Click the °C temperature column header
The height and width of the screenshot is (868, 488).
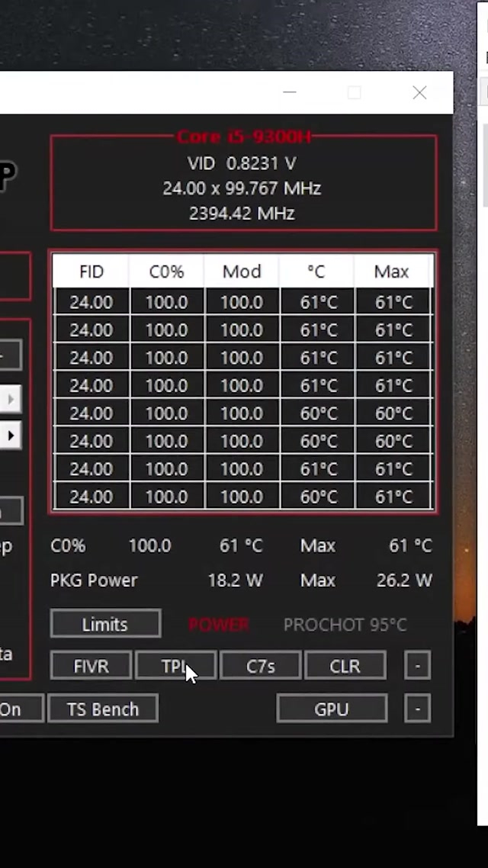tap(316, 272)
